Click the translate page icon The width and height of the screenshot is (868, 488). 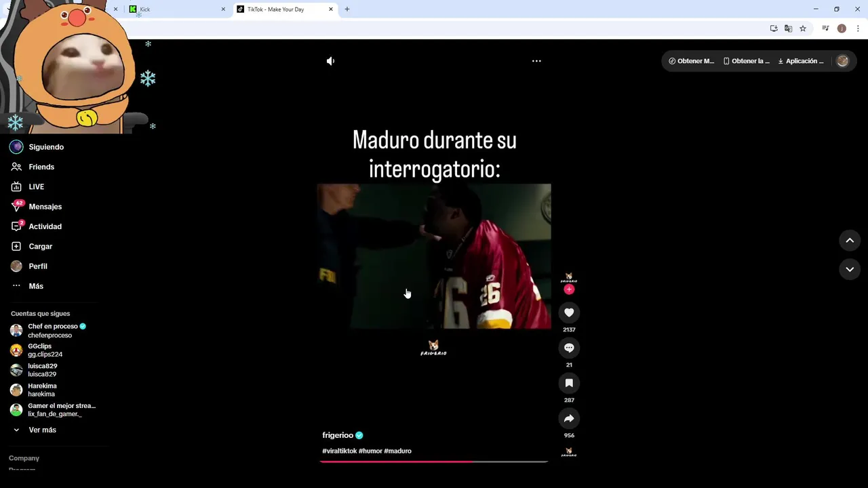point(788,28)
